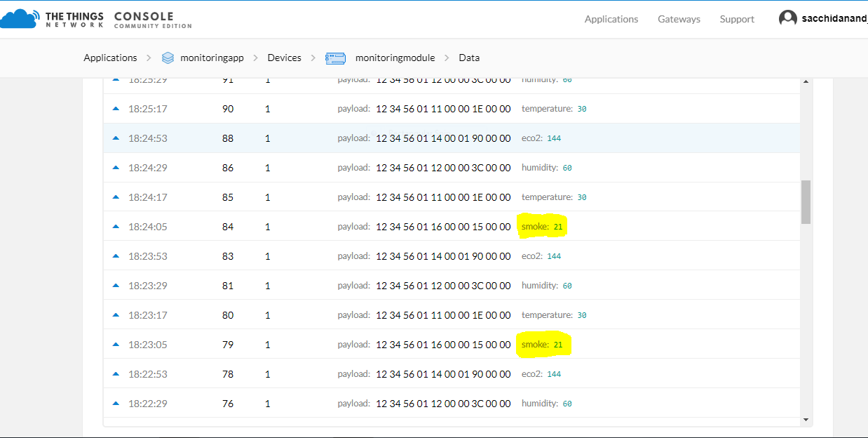Click counter value 85

pyautogui.click(x=228, y=197)
